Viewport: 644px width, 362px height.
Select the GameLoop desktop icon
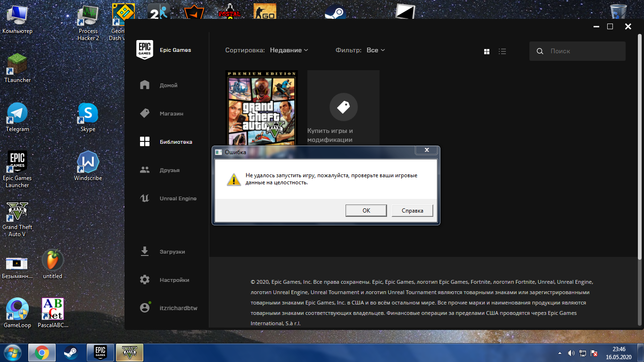(17, 313)
